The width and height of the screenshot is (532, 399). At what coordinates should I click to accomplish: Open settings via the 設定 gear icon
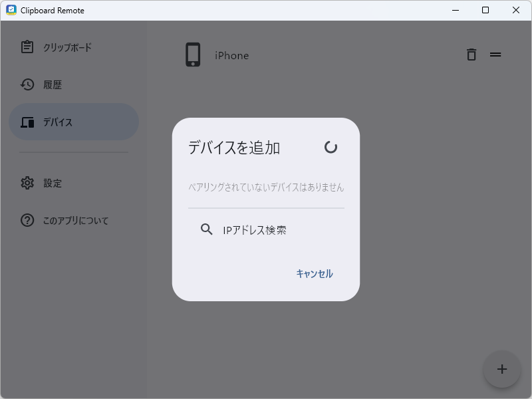click(x=27, y=183)
